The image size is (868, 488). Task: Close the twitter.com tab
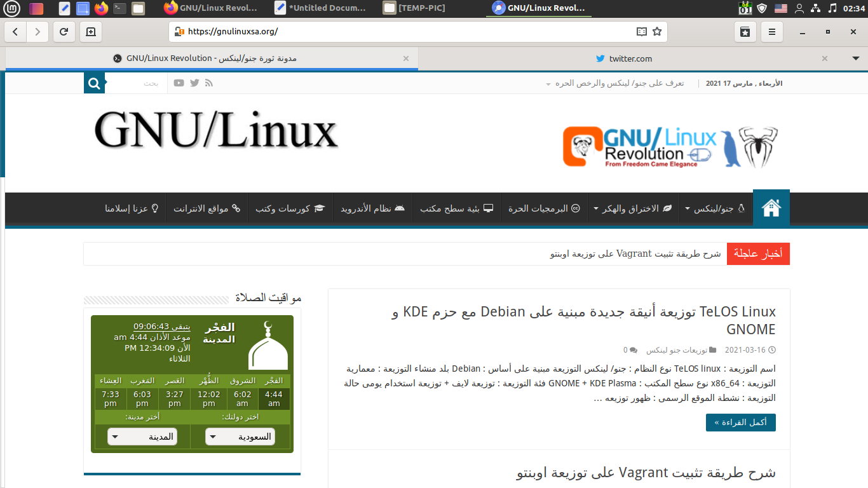tap(825, 58)
